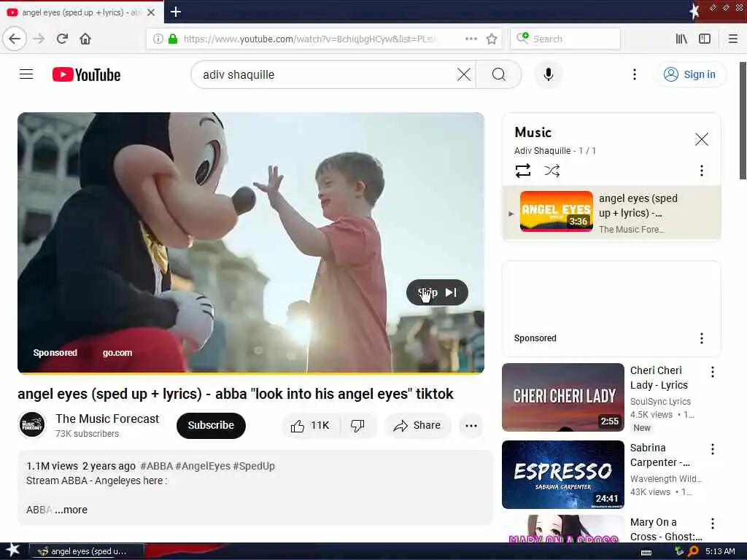The height and width of the screenshot is (560, 747).
Task: Click the SoulSync Lyrics channel name
Action: [660, 402]
